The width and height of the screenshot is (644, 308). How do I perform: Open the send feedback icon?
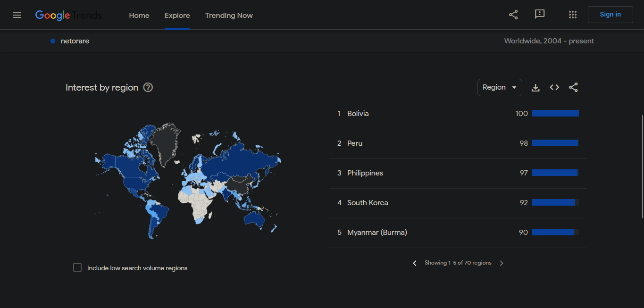click(540, 15)
